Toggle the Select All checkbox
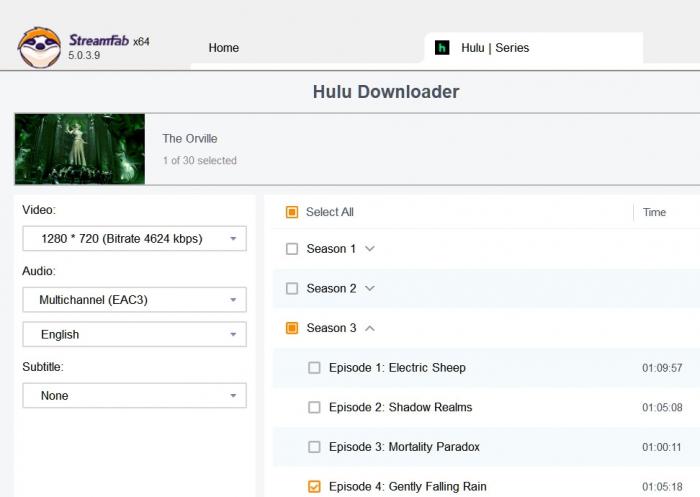The image size is (700, 497). pyautogui.click(x=292, y=212)
